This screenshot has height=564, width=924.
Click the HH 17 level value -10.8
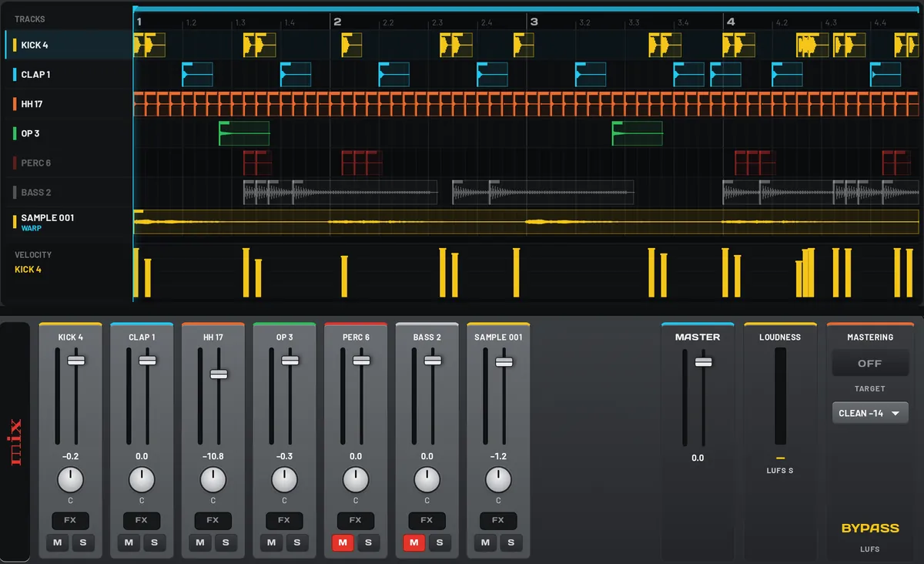point(213,456)
